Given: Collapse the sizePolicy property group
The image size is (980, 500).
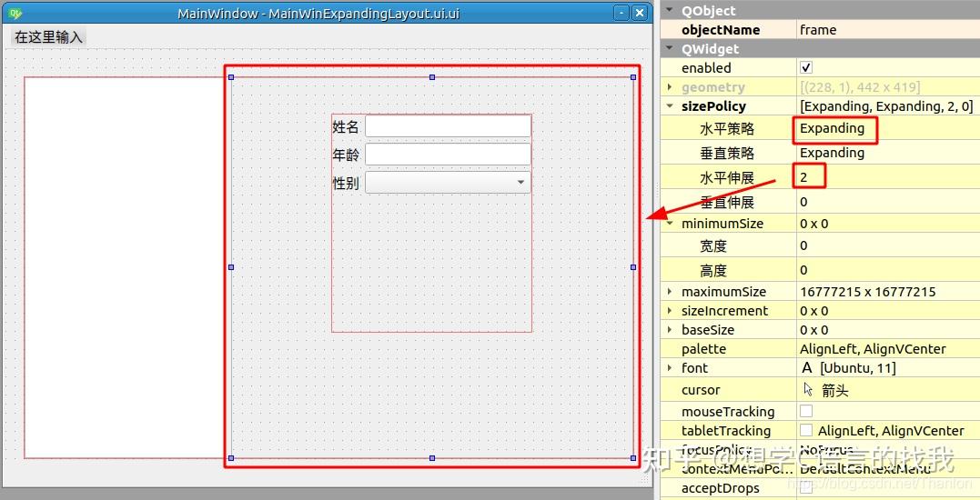Looking at the screenshot, I should click(x=670, y=106).
